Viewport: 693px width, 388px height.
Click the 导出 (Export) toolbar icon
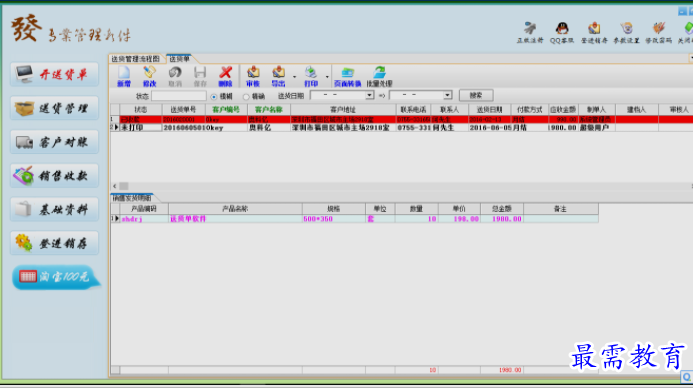click(x=278, y=76)
